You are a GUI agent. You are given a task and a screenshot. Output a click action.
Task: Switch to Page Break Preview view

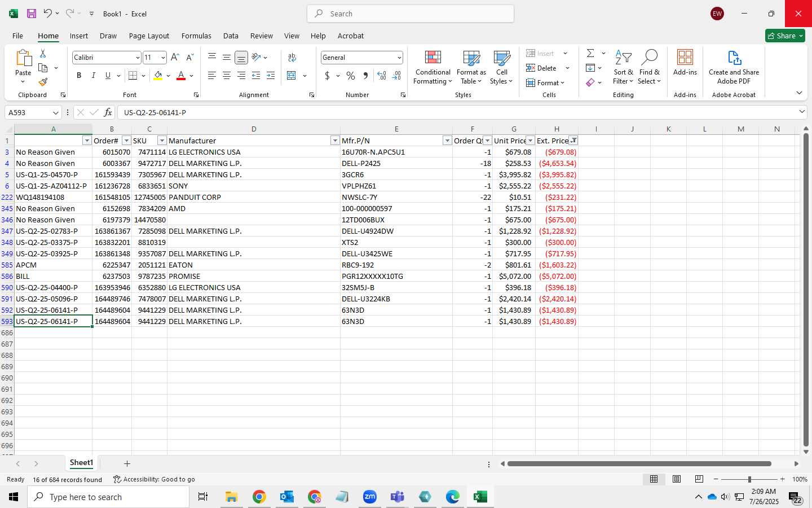point(699,479)
